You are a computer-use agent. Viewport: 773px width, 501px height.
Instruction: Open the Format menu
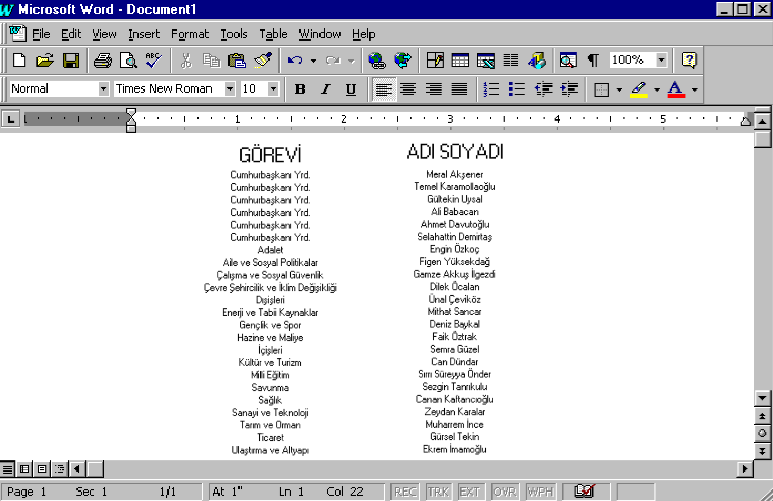(190, 34)
